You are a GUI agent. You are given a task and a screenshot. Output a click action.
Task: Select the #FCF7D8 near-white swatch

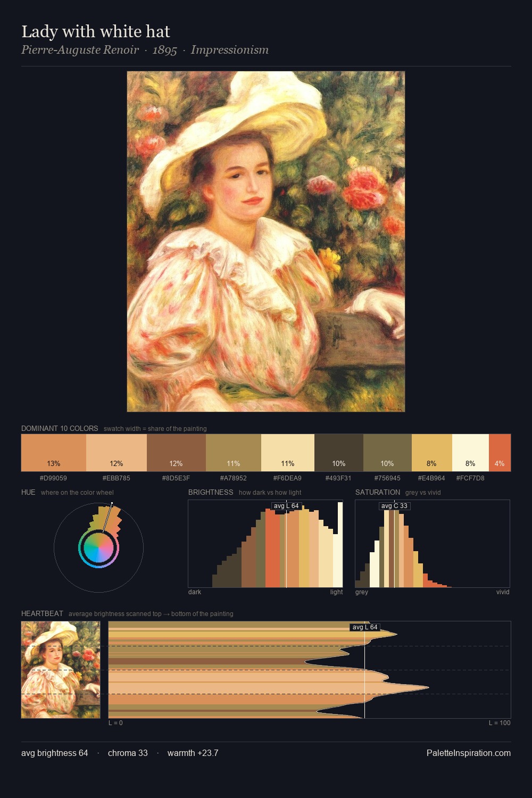pos(470,453)
